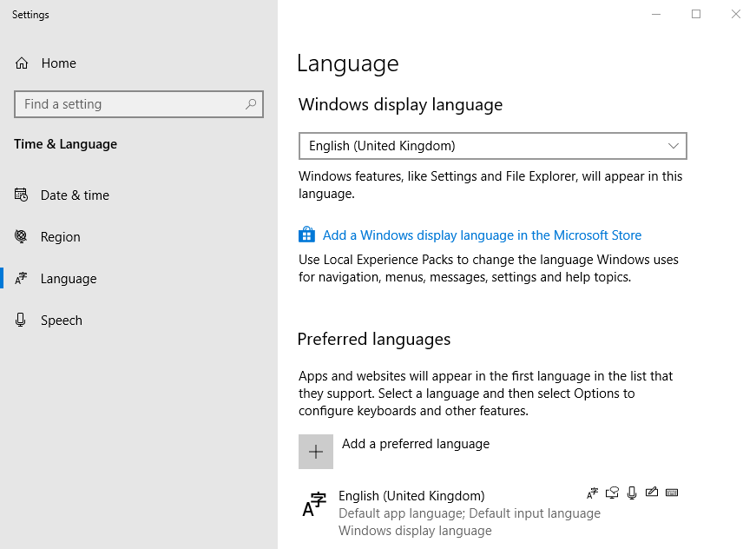The height and width of the screenshot is (549, 756).
Task: Click the text-to-speech feature icon
Action: (x=612, y=493)
